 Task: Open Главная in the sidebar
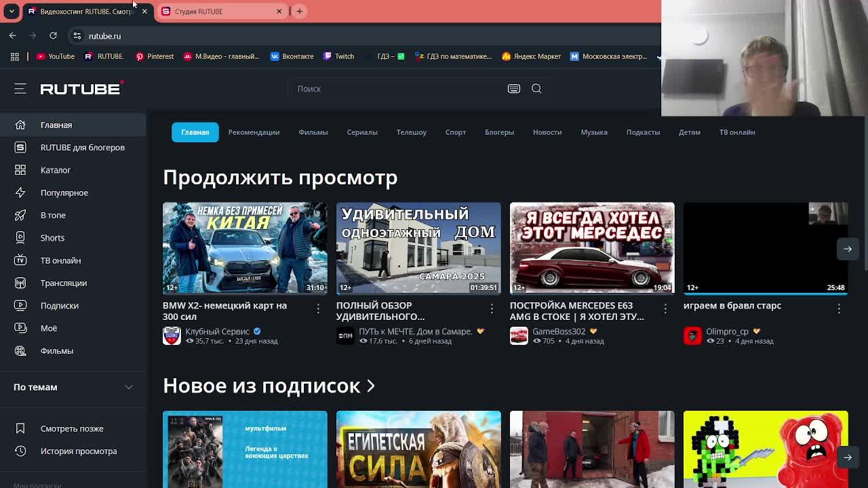click(73, 125)
